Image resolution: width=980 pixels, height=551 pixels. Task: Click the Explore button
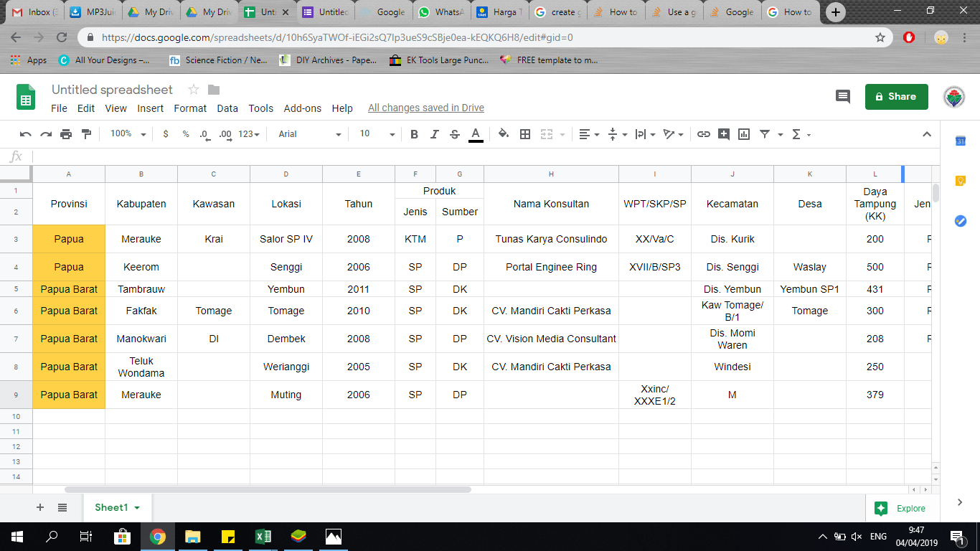coord(900,509)
